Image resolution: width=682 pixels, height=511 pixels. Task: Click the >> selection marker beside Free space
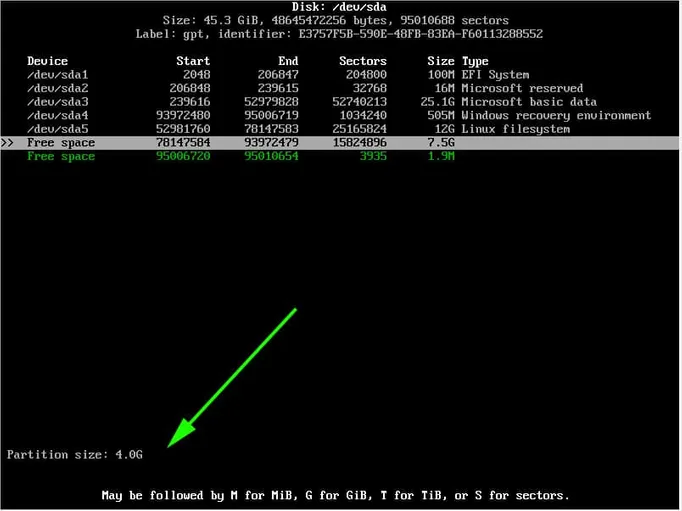click(x=8, y=143)
